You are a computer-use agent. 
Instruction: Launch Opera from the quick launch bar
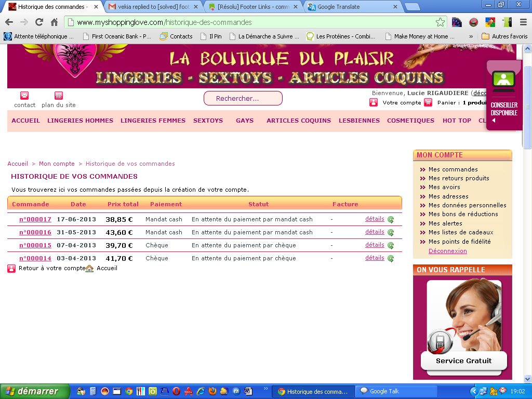point(176,391)
